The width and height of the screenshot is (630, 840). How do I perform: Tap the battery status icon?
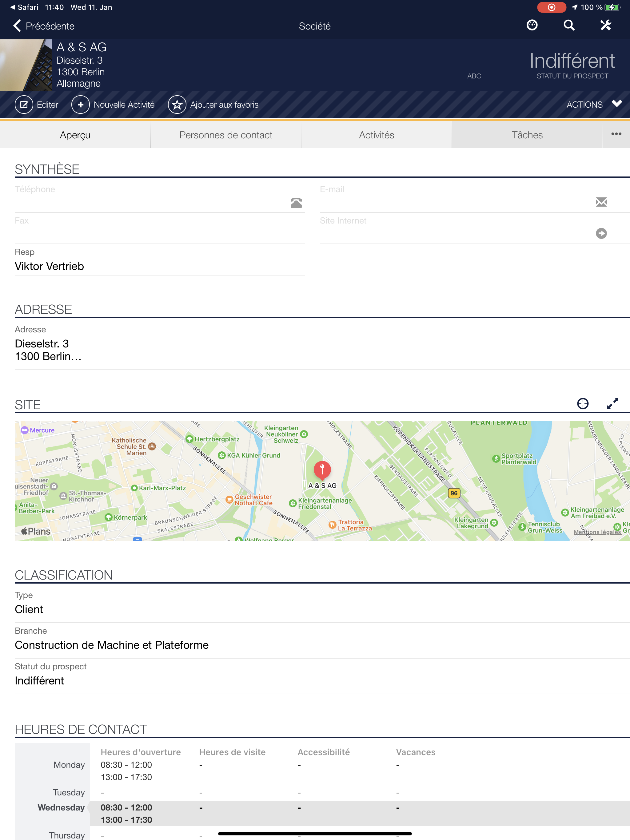pos(612,7)
